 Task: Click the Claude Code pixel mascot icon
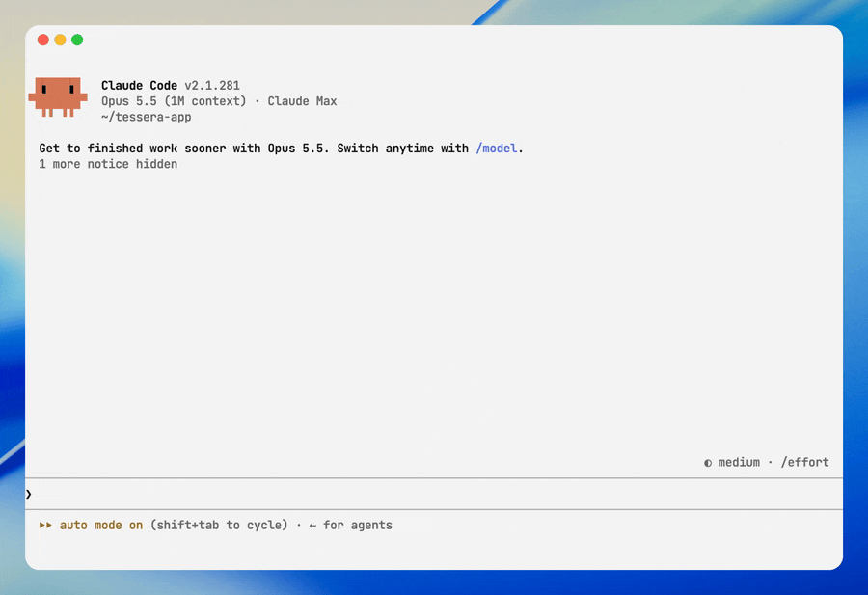[58, 96]
